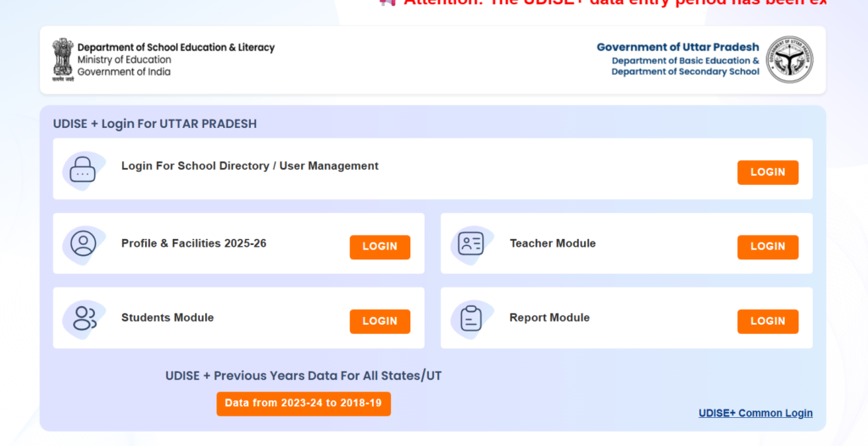The width and height of the screenshot is (868, 446).
Task: Click the 'Profile & Facilities 2025-26' label
Action: pyautogui.click(x=194, y=243)
